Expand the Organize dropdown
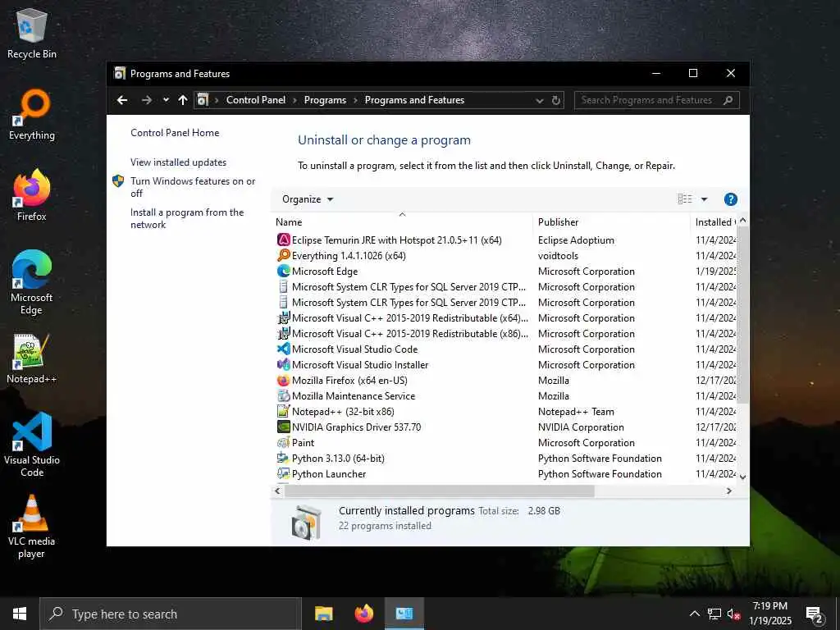Image resolution: width=840 pixels, height=630 pixels. pyautogui.click(x=308, y=199)
